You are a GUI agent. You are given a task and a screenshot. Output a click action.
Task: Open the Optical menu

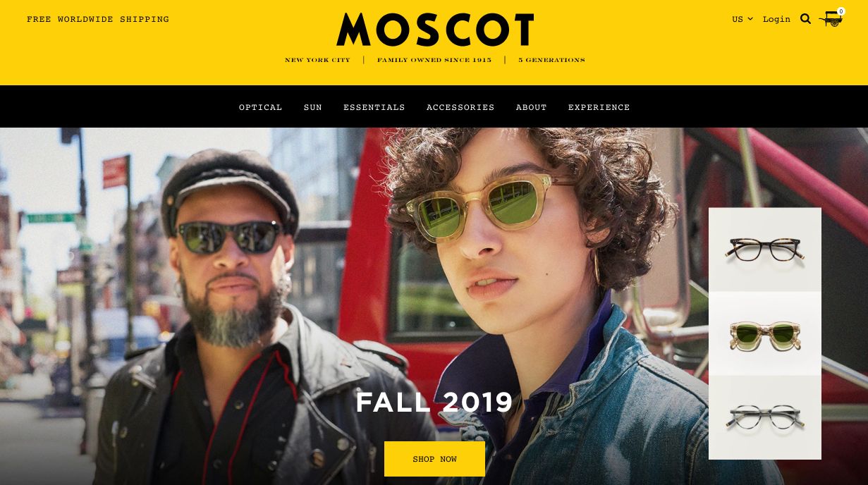[261, 107]
